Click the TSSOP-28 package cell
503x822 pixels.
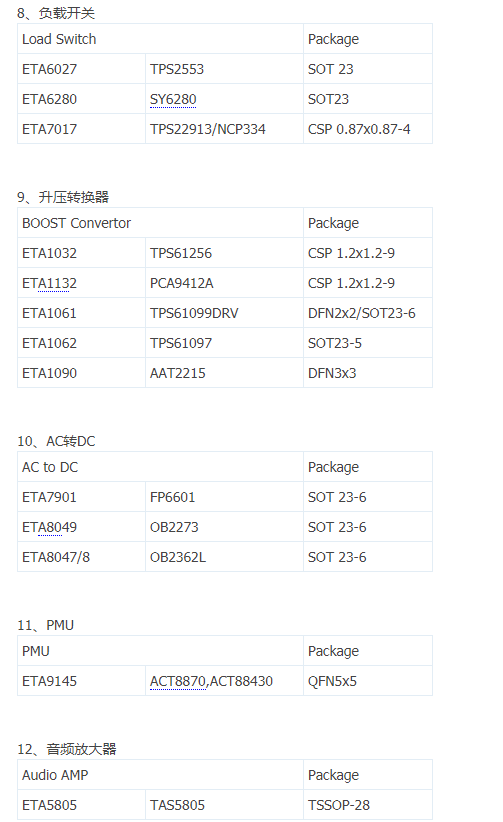pos(368,805)
